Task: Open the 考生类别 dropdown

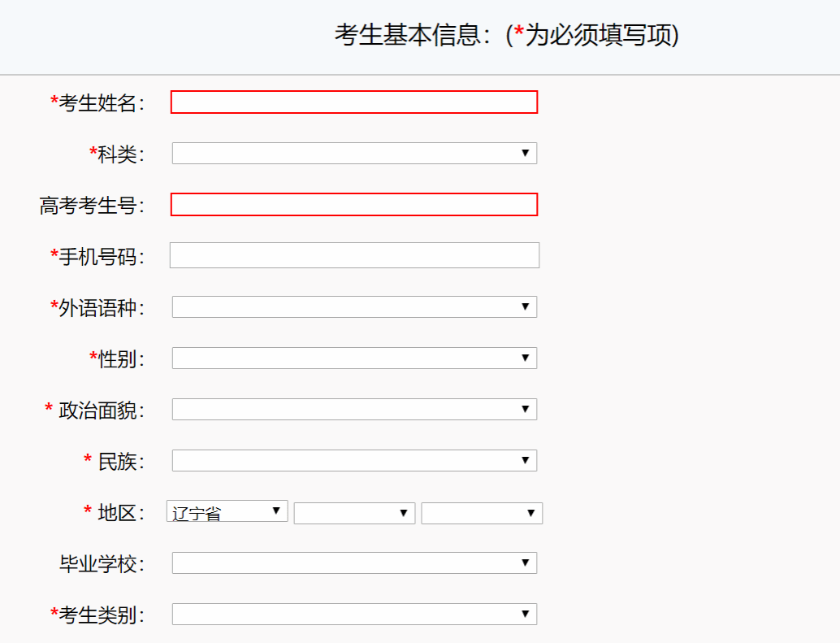Action: coord(353,615)
